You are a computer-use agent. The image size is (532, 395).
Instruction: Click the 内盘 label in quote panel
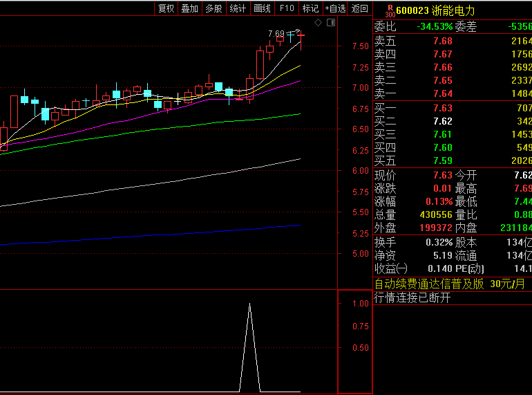pos(466,228)
